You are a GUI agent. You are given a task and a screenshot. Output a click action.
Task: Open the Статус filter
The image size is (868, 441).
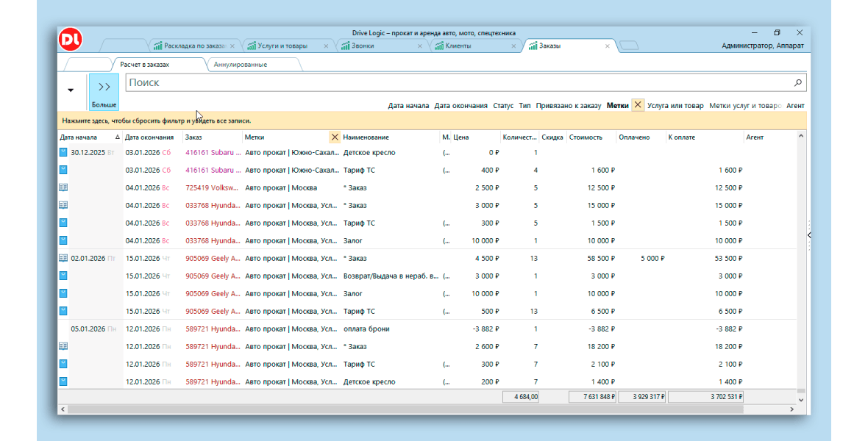point(503,106)
